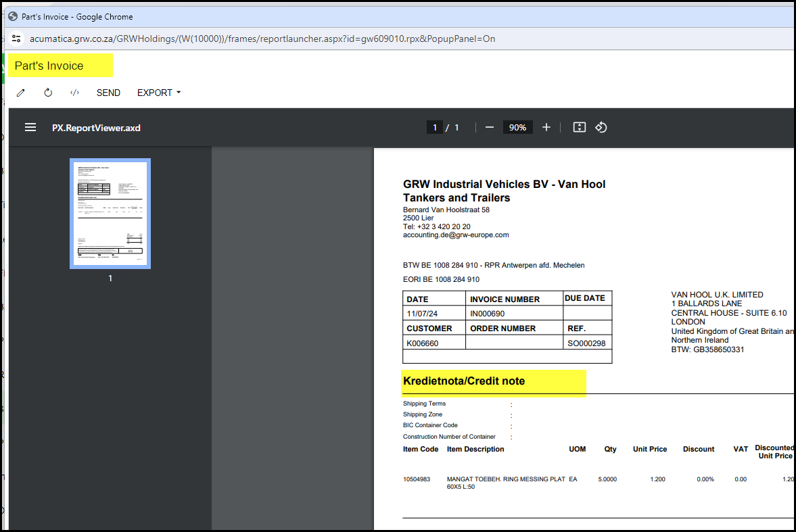Click the fit to page icon

click(x=579, y=127)
